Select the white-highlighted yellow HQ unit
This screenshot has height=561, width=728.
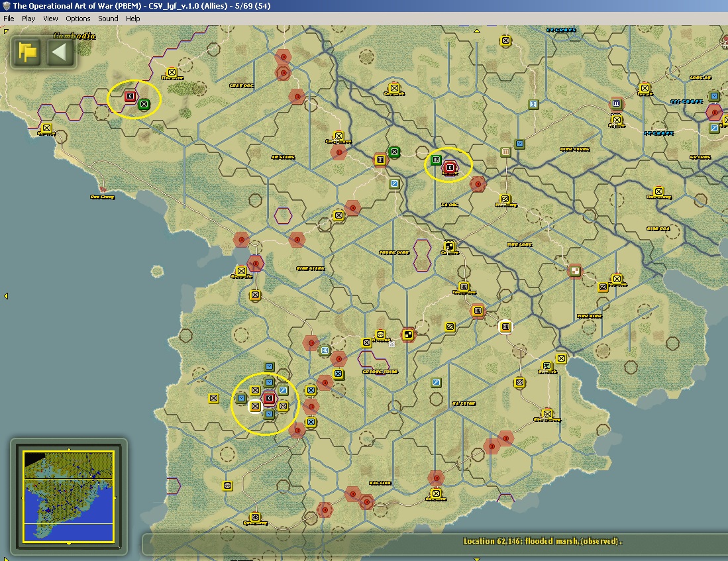(x=505, y=327)
